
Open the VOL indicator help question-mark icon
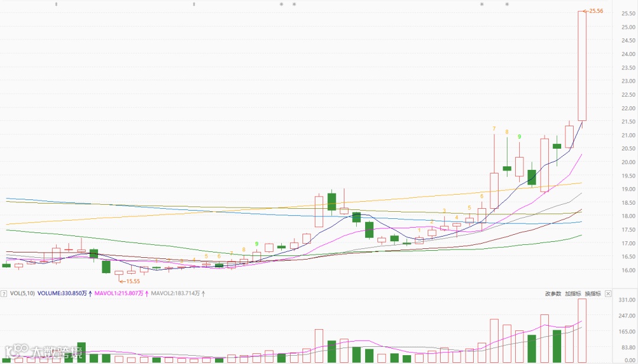4,293
